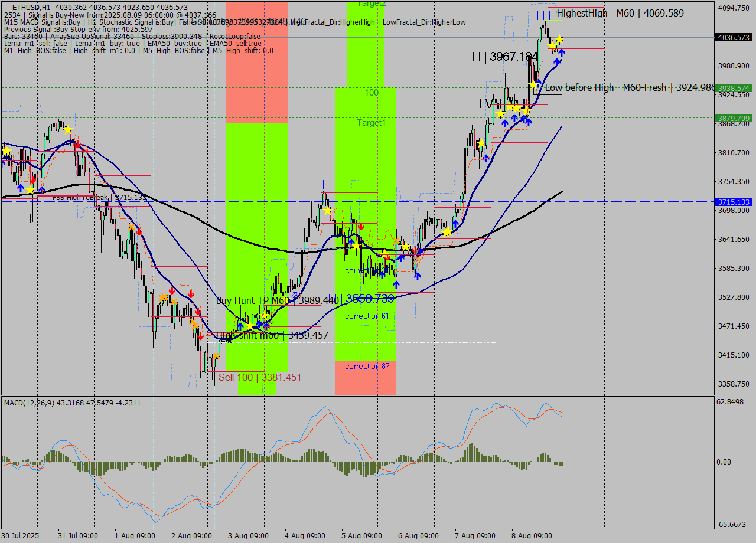The width and height of the screenshot is (756, 543).
Task: Click the Target1 text on the green zone
Action: [372, 123]
